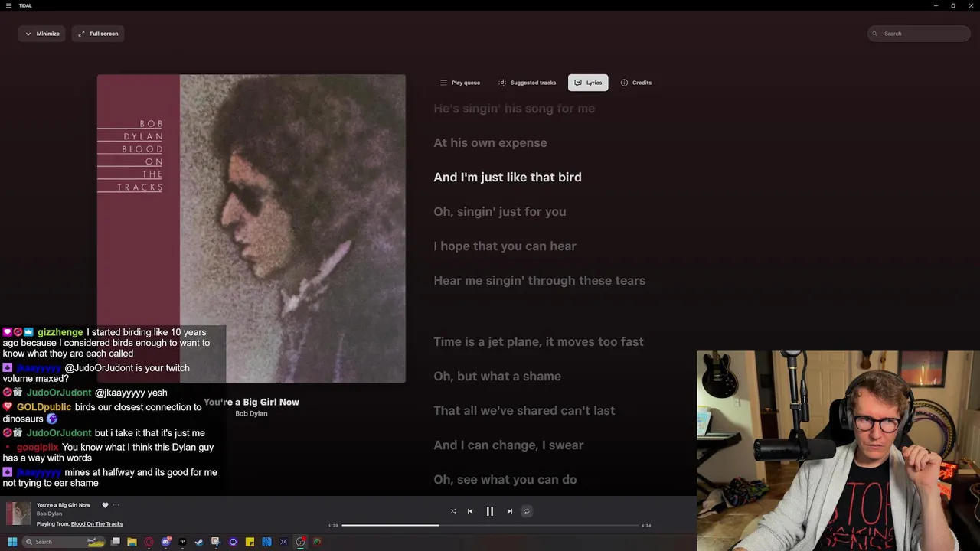Click Bob Dylan artist in the player bar
Image resolution: width=980 pixels, height=551 pixels.
point(49,514)
